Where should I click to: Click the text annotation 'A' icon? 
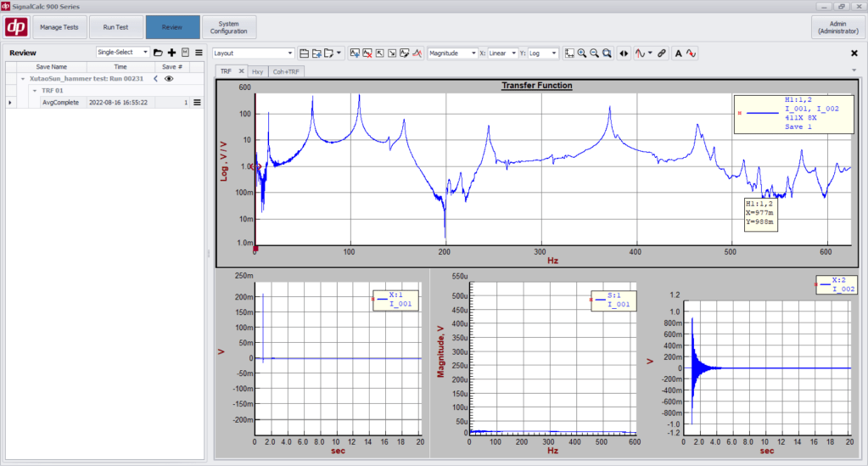click(x=678, y=53)
